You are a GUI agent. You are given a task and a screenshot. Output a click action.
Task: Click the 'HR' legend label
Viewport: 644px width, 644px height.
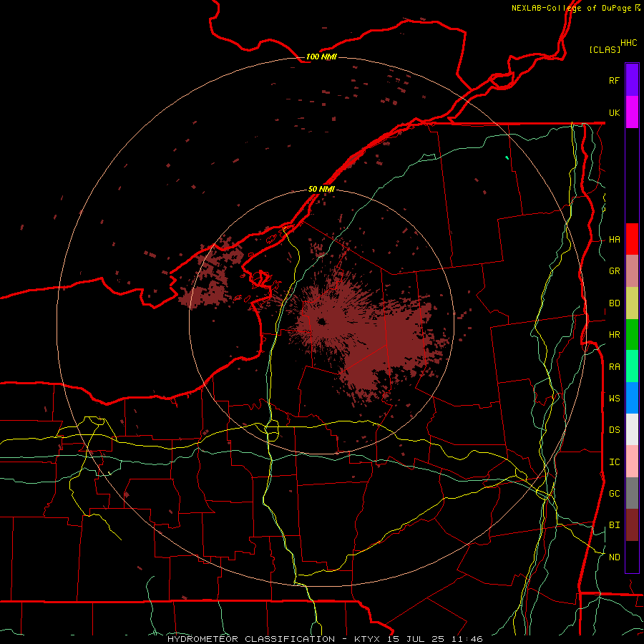click(x=614, y=335)
